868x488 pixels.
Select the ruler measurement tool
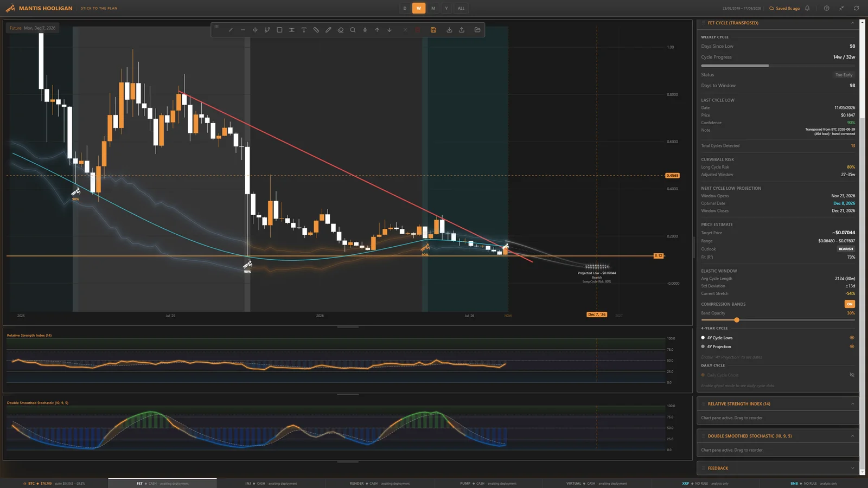click(x=316, y=30)
